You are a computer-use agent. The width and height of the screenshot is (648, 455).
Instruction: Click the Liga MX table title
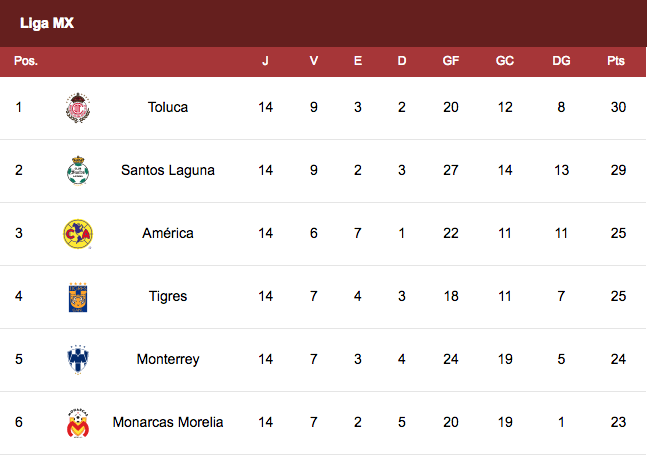[x=47, y=23]
